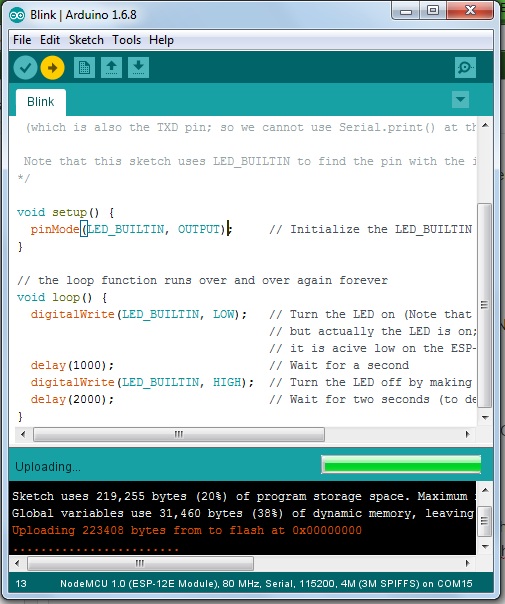
Task: Click the 'Uploading...' status text
Action: tap(48, 467)
